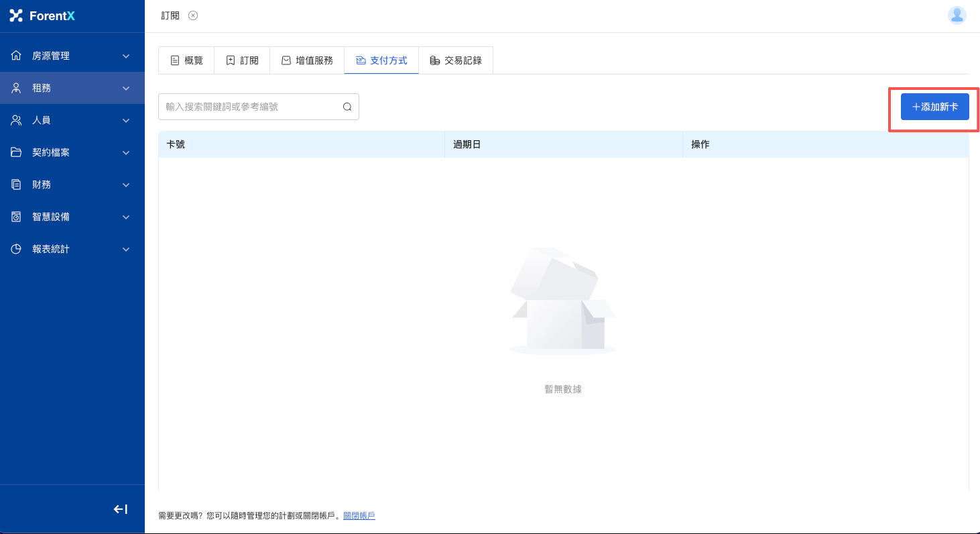Click the folder icon beside 契約檔案
The image size is (980, 534).
(16, 152)
